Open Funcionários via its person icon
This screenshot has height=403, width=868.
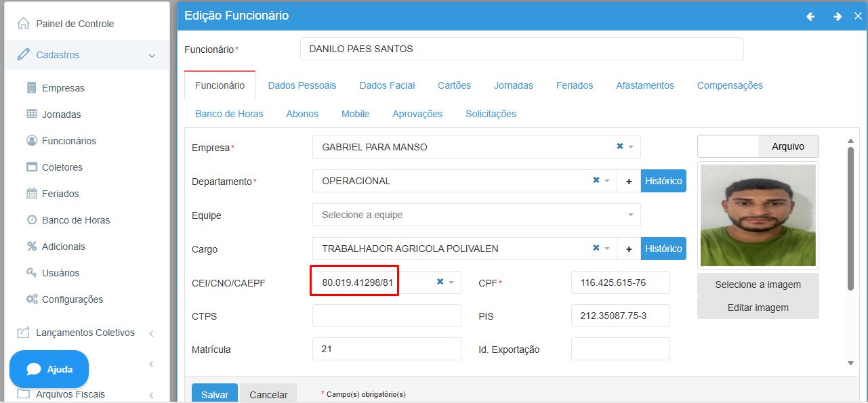[x=31, y=141]
